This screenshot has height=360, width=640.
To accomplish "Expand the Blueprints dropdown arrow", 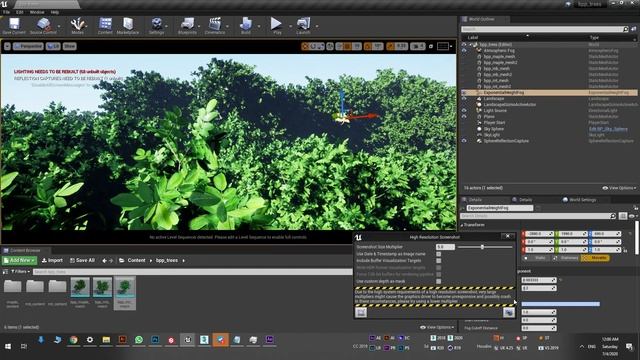I will (200, 26).
